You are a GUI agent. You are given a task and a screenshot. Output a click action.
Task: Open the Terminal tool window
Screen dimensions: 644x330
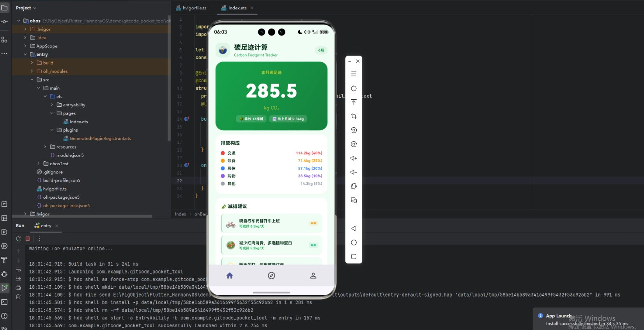click(4, 302)
